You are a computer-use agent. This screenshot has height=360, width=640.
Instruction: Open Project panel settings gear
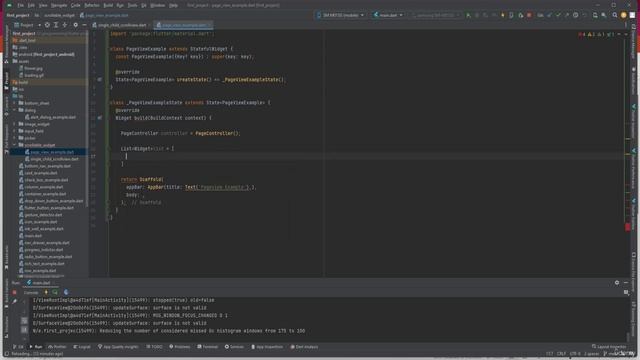(76, 25)
